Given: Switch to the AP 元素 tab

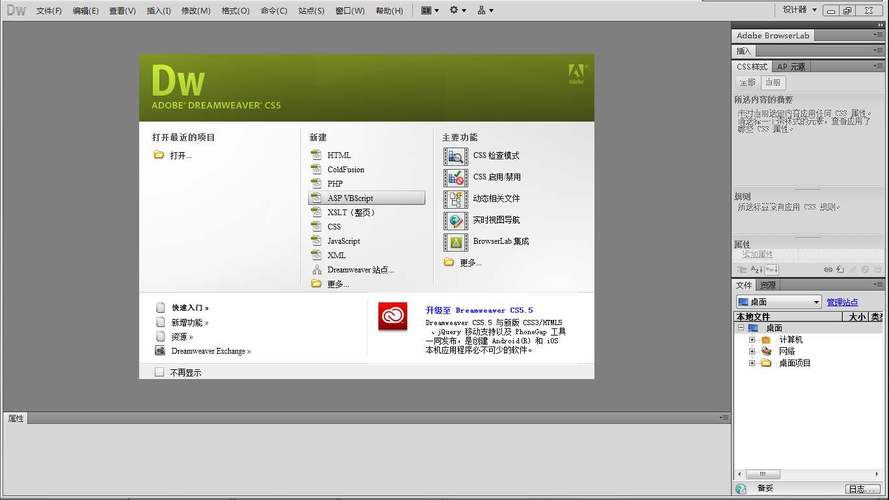Looking at the screenshot, I should [791, 67].
